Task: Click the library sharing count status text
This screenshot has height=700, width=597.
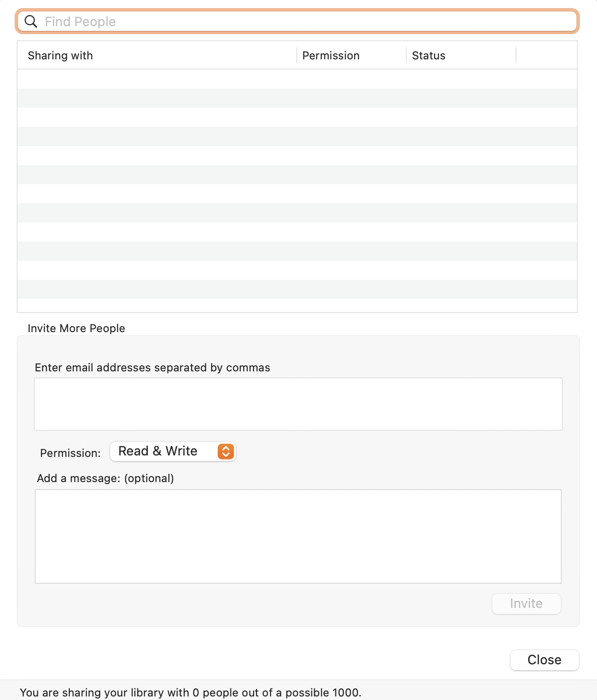Action: [191, 692]
